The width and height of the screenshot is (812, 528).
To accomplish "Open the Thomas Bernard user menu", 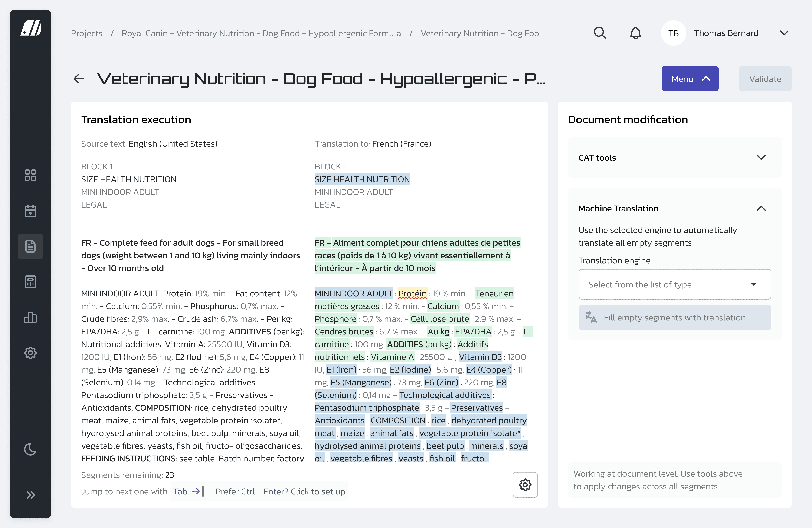I will (x=784, y=33).
